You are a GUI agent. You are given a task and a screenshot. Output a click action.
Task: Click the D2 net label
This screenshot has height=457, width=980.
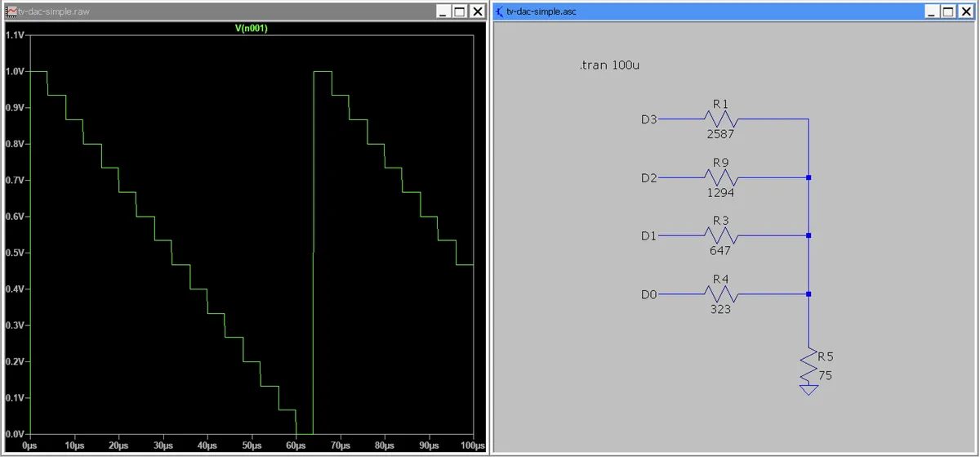[648, 178]
